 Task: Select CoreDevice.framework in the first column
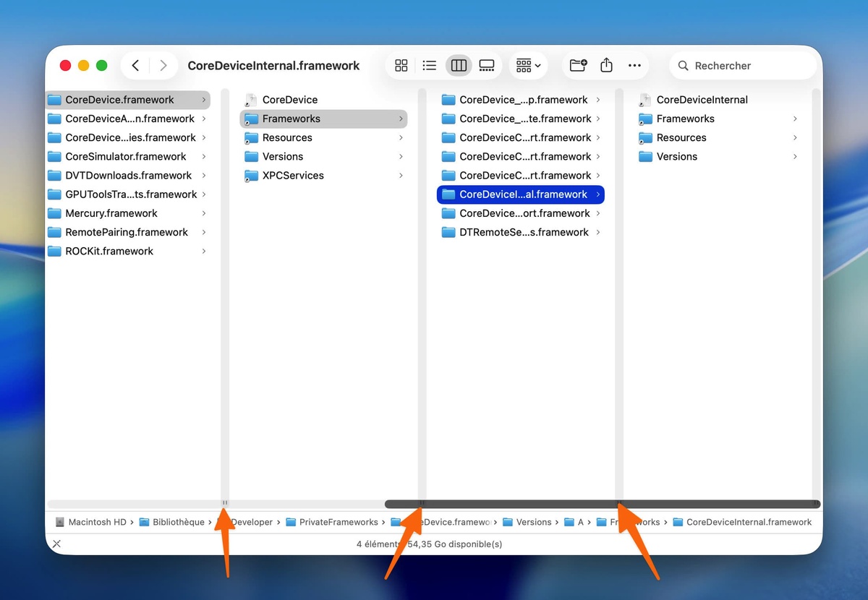pos(128,100)
